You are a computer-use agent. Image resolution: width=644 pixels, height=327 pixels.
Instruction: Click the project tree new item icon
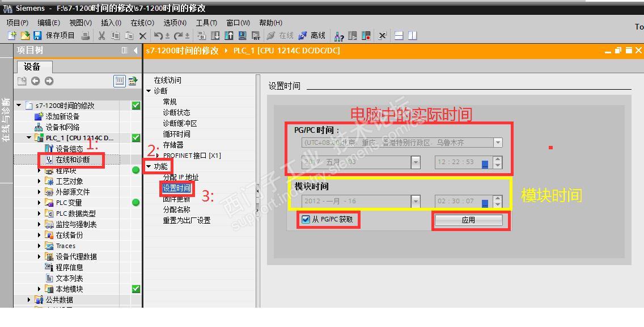point(22,81)
